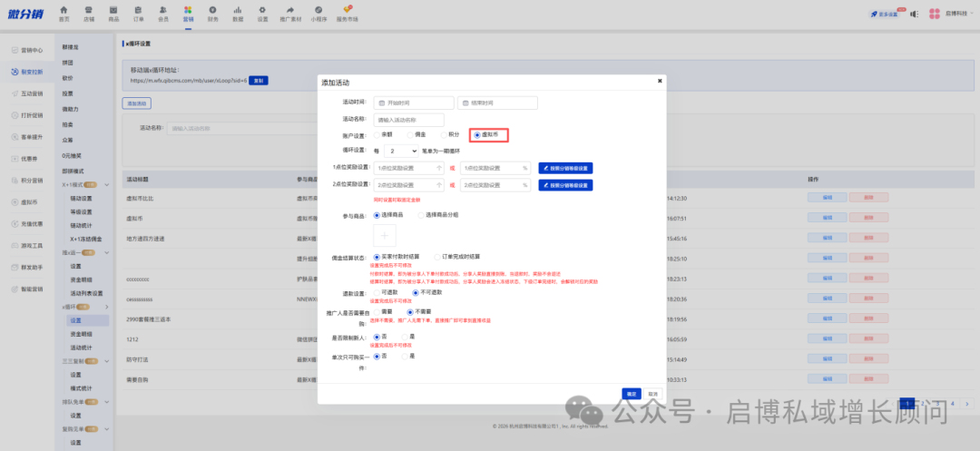Screen dimensions: 980x451
Task: Open 智能营销 in the left sidebar
Action: (x=27, y=289)
